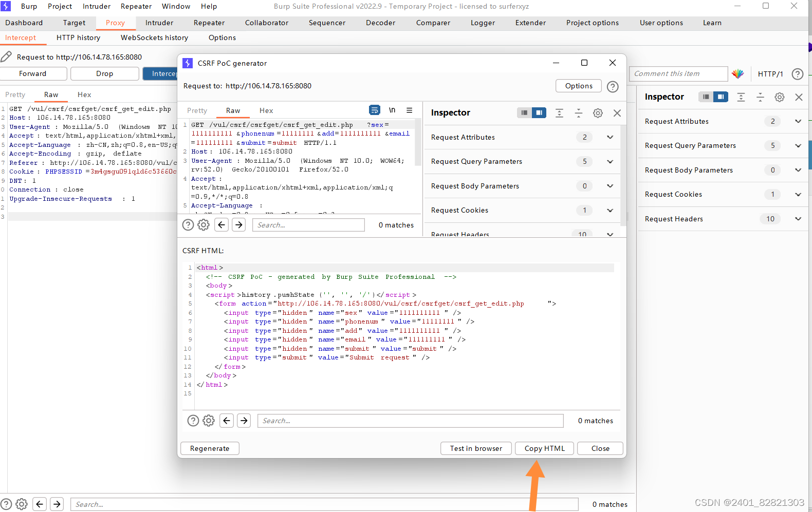Switch CSRF request view to Hex tab
The width and height of the screenshot is (812, 512).
pyautogui.click(x=266, y=110)
